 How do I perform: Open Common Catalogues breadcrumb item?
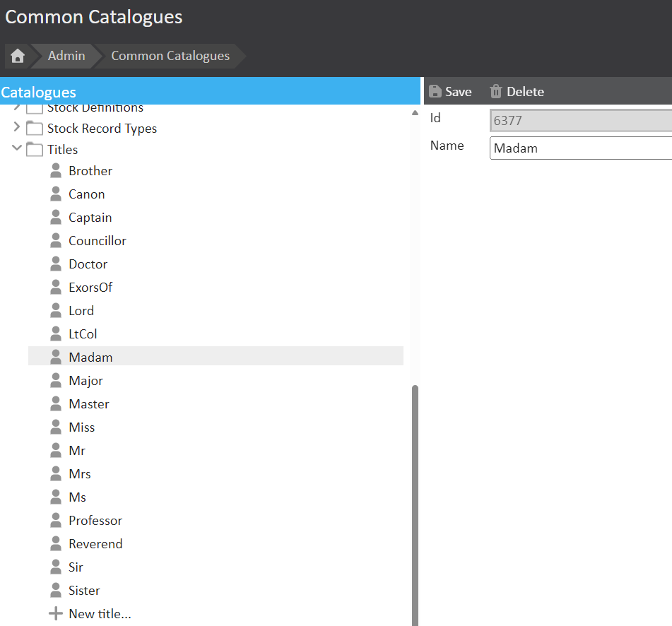tap(170, 56)
